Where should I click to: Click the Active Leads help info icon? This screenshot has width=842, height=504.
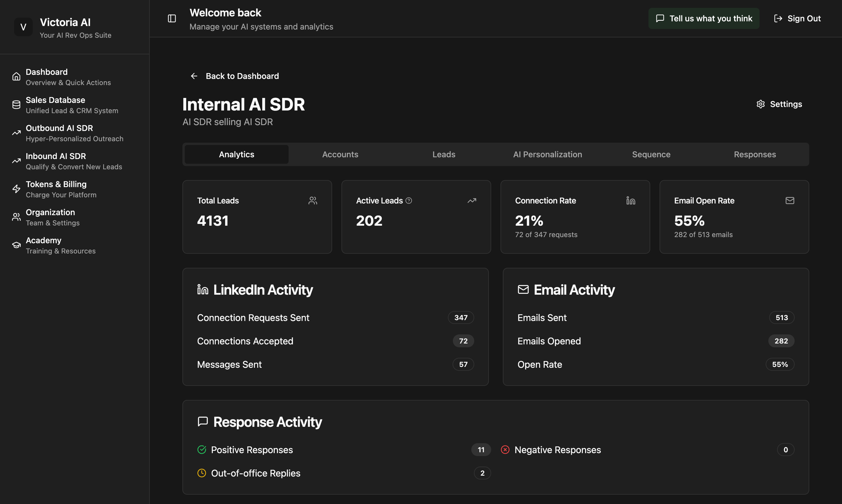pyautogui.click(x=409, y=200)
